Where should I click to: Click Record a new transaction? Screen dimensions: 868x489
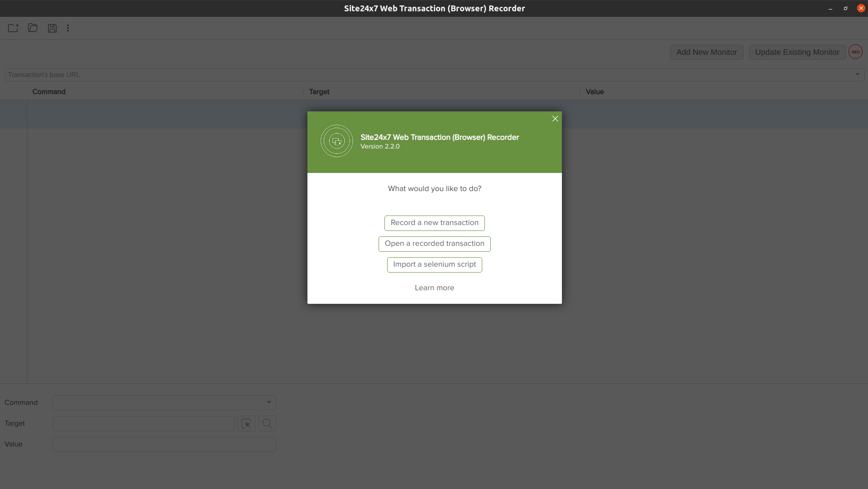(x=434, y=223)
